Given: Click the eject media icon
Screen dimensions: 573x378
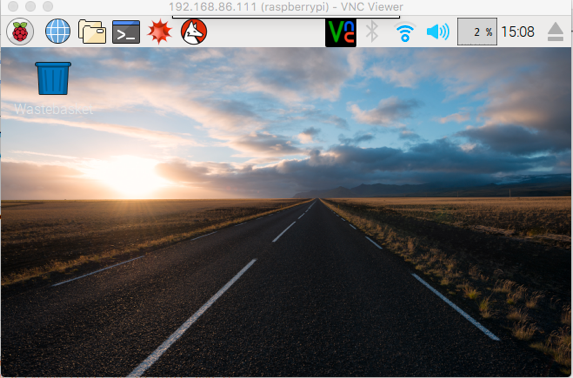Looking at the screenshot, I should point(555,32).
